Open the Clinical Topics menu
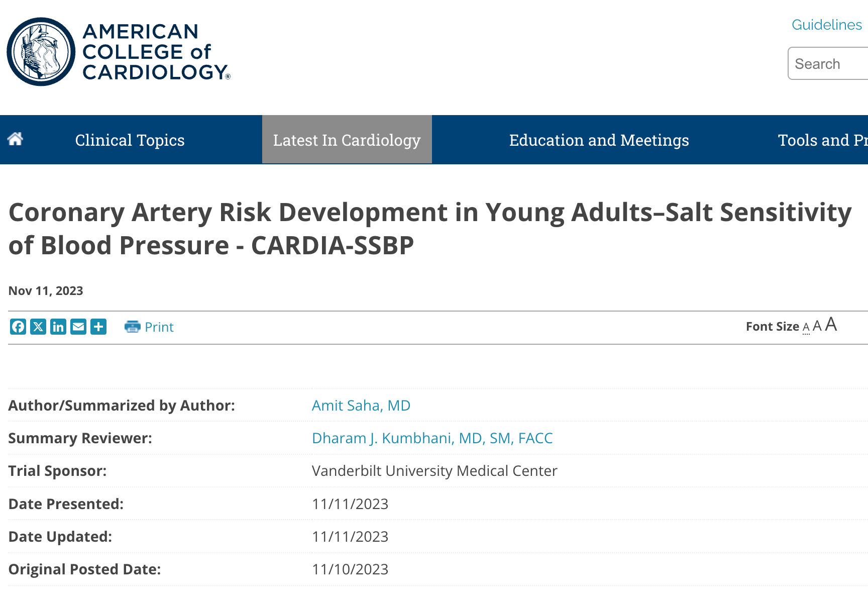This screenshot has height=599, width=868. (x=130, y=140)
